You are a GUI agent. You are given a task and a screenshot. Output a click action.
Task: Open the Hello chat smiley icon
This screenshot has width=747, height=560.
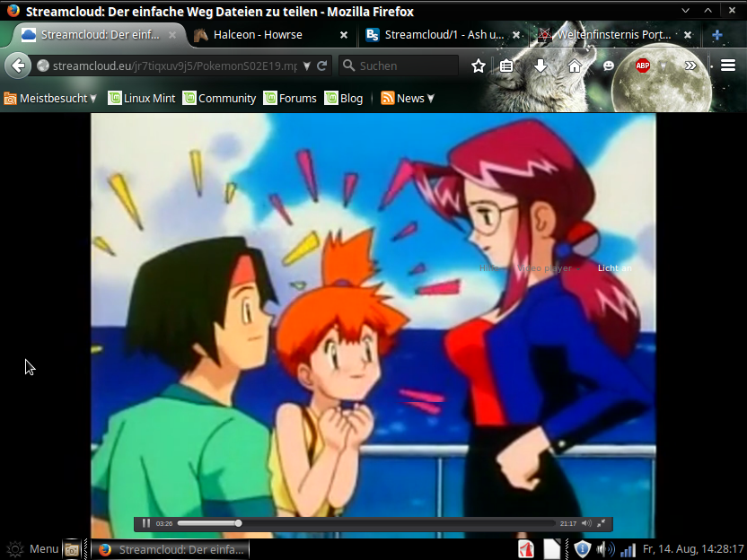609,66
